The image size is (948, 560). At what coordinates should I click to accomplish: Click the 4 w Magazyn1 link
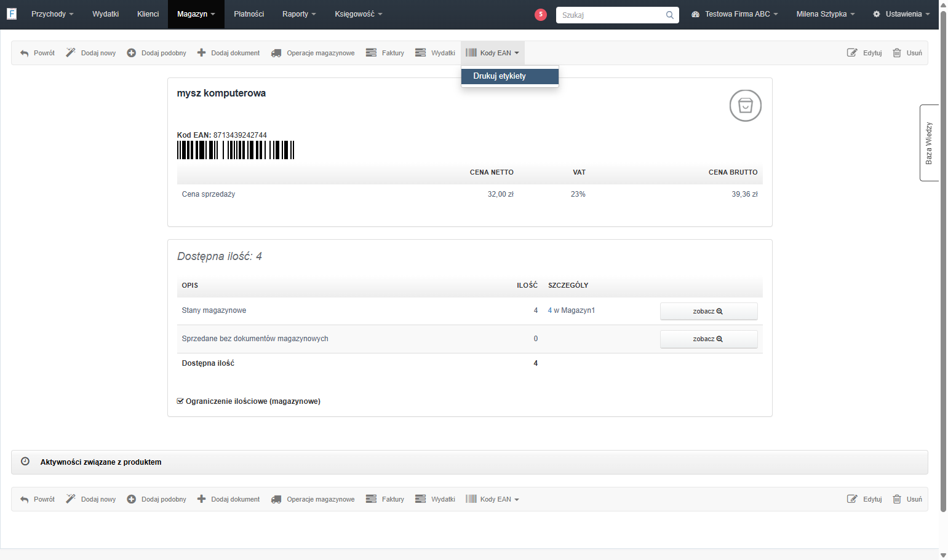[x=572, y=310]
